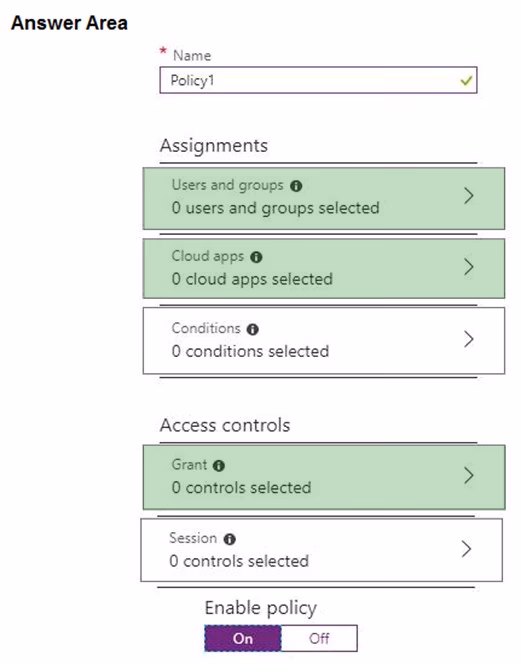521x665 pixels.
Task: Select Session '0 controls selected' entry
Action: point(322,550)
